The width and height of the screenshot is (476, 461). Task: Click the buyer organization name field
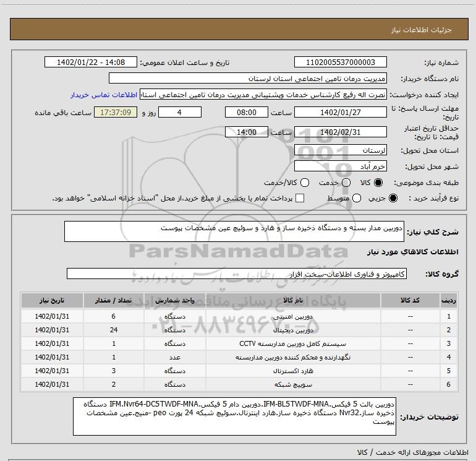pos(248,79)
